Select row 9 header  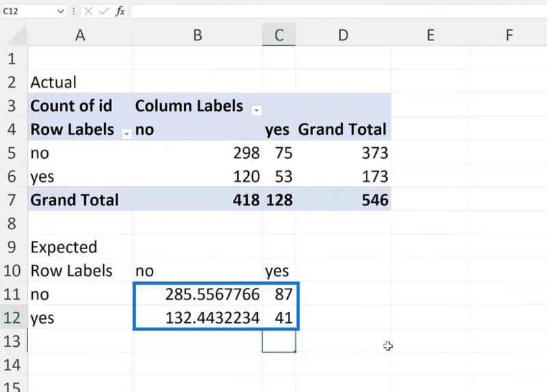(x=12, y=247)
